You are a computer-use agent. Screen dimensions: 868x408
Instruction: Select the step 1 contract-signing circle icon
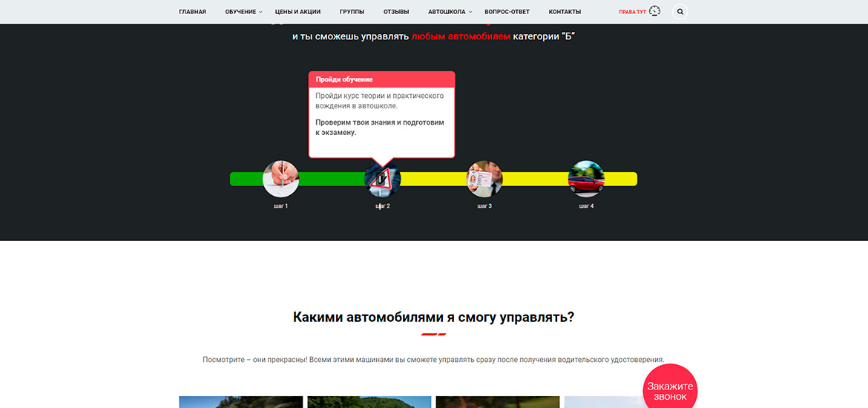(280, 179)
